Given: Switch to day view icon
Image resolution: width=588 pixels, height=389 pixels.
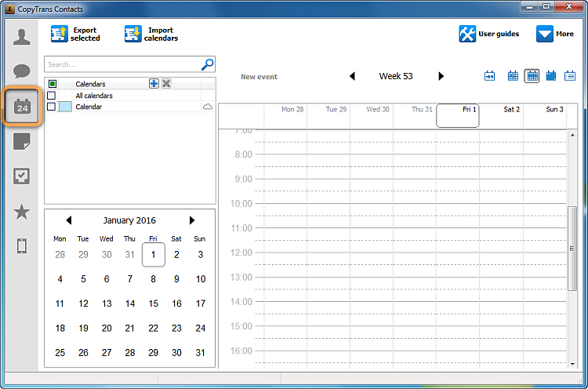Looking at the screenshot, I should coord(513,76).
